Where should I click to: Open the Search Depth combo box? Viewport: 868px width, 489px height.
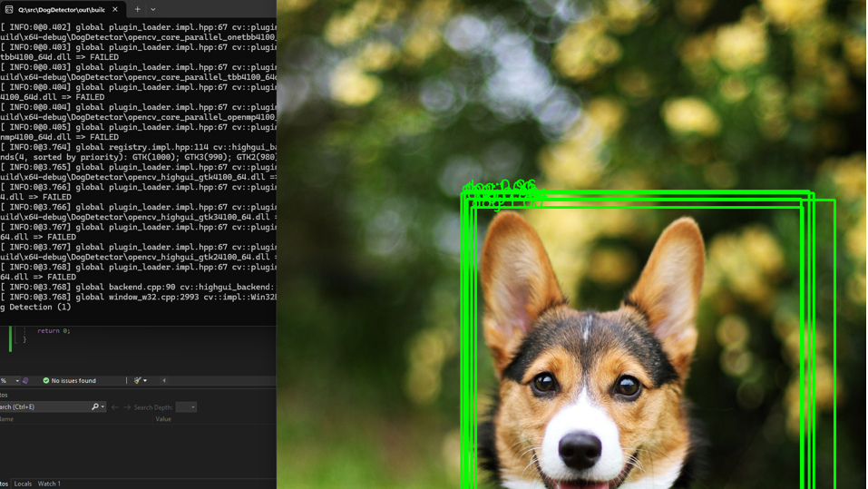pos(187,407)
